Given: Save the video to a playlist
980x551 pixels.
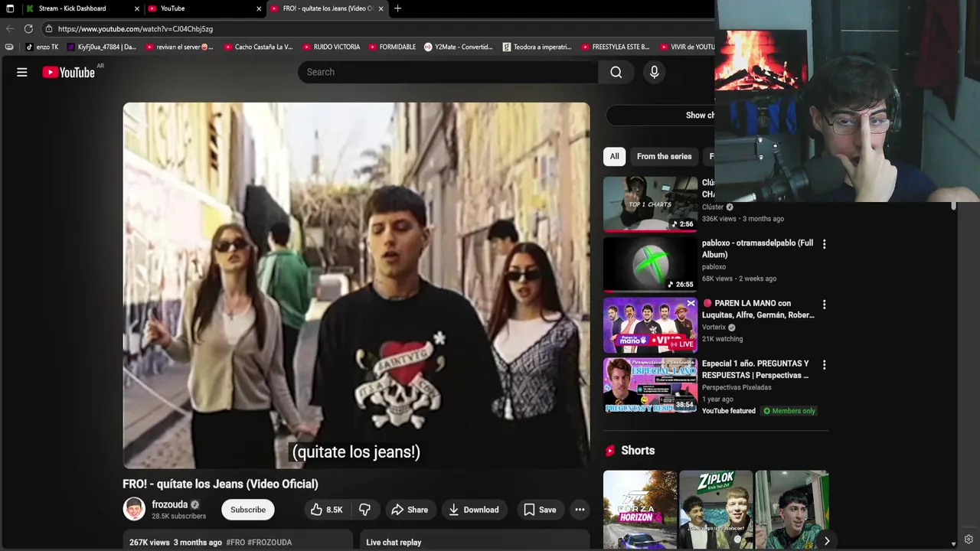Looking at the screenshot, I should [540, 510].
